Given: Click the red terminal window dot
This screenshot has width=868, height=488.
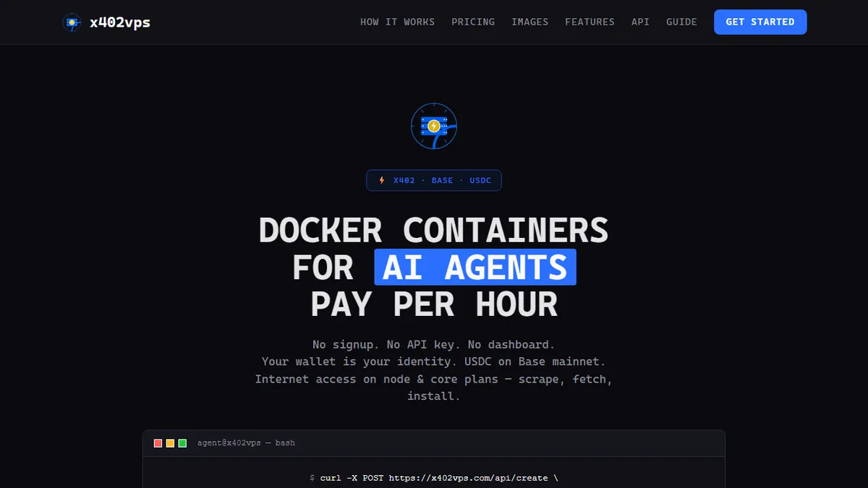Looking at the screenshot, I should click(x=158, y=443).
